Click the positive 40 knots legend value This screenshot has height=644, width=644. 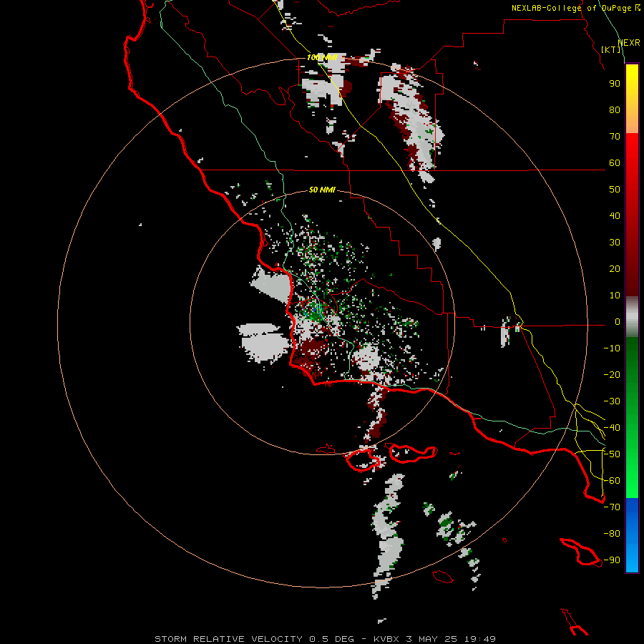coord(615,216)
